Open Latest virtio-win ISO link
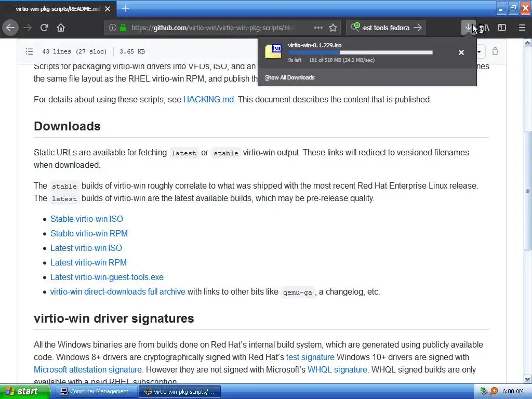The width and height of the screenshot is (532, 399). tap(86, 248)
